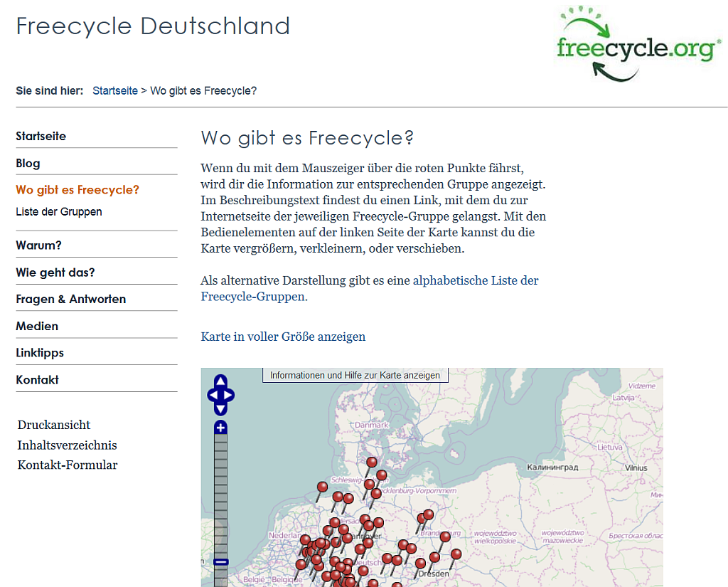Open the Inhaltsverzeichnis link

pyautogui.click(x=68, y=445)
